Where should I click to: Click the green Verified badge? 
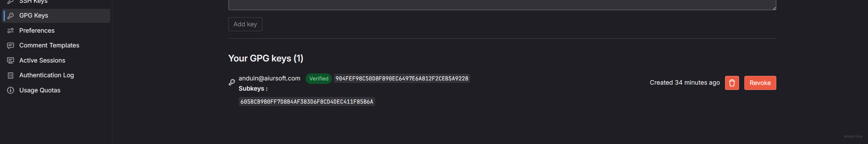(x=319, y=79)
